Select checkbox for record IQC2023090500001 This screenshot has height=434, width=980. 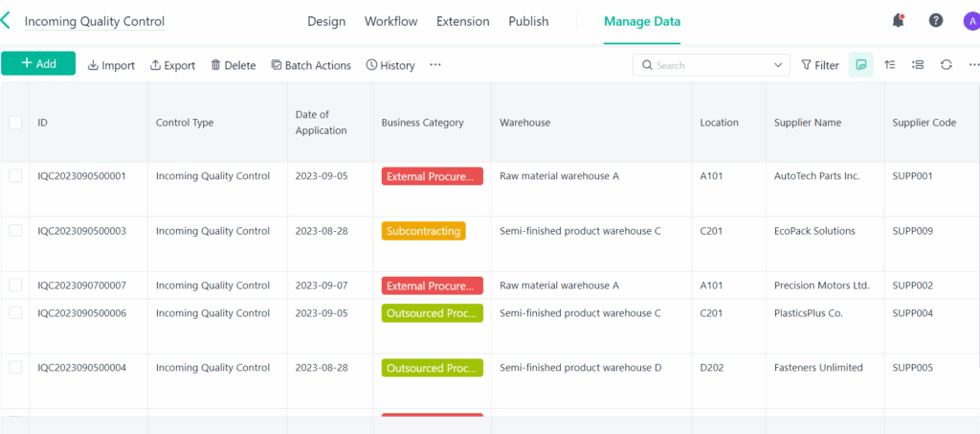15,176
